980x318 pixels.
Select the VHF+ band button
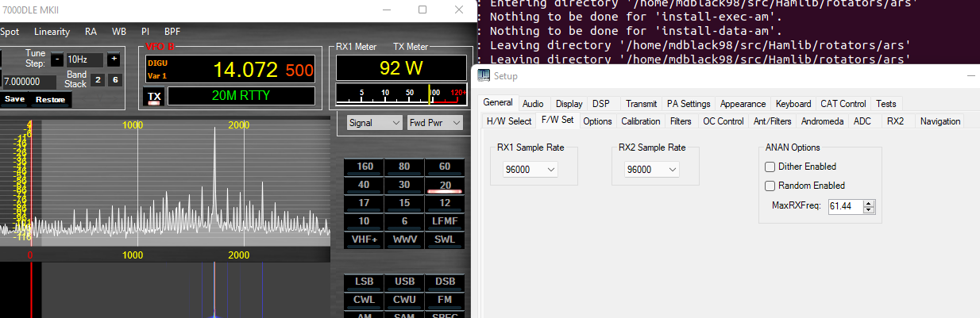[364, 239]
